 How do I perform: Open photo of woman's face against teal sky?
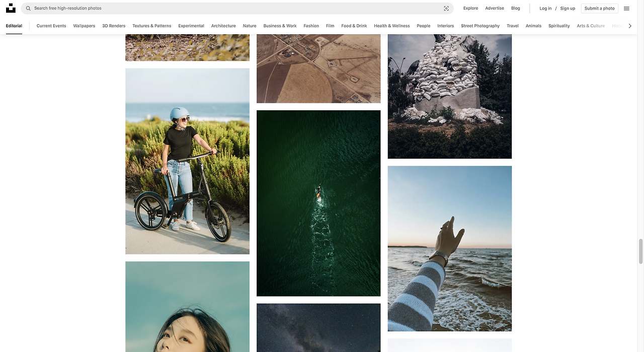click(187, 307)
